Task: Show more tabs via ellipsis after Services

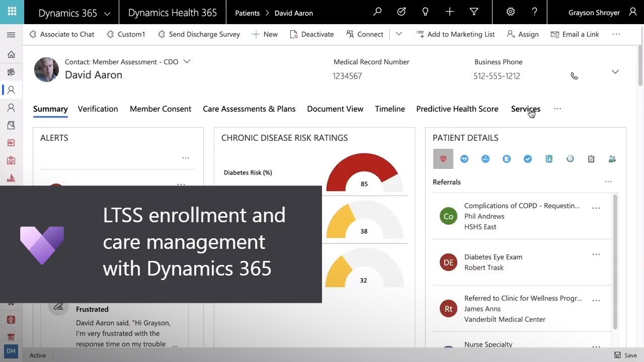Action: coord(557,109)
